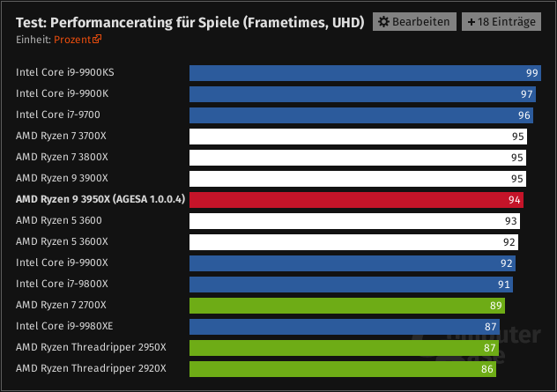Click the blue Core i9-9980XE bar
The image size is (557, 392).
[x=345, y=327]
